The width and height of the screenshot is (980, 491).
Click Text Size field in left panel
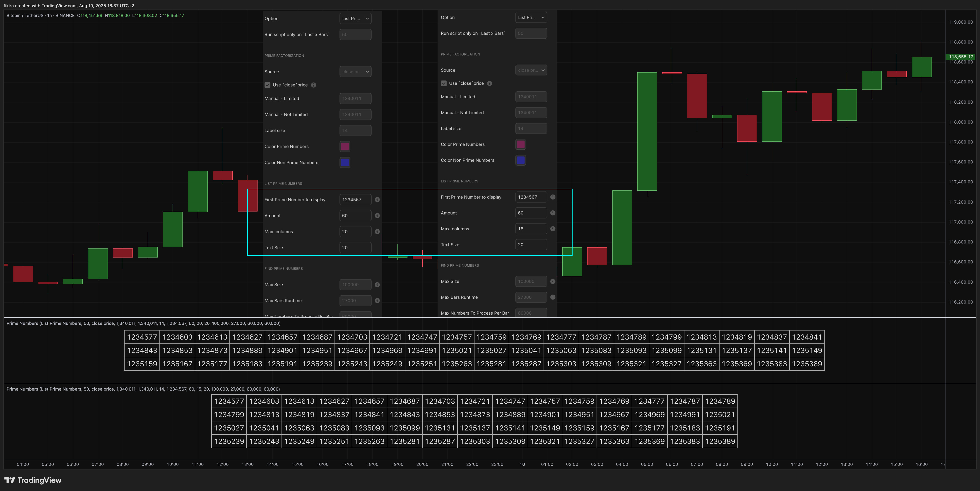355,248
